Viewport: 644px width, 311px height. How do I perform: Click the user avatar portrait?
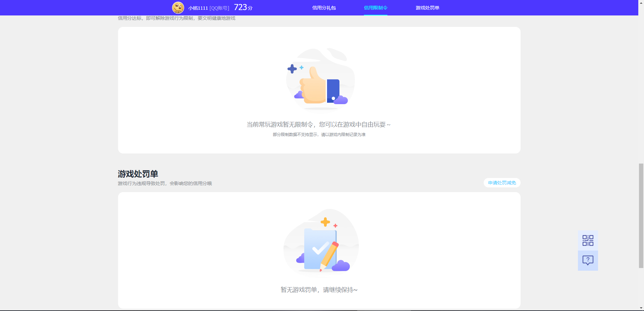pos(178,7)
